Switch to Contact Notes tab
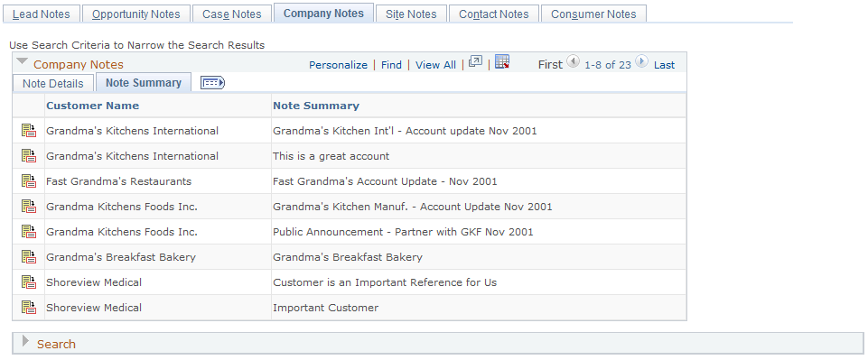Viewport: 868px width, 360px height. click(494, 14)
